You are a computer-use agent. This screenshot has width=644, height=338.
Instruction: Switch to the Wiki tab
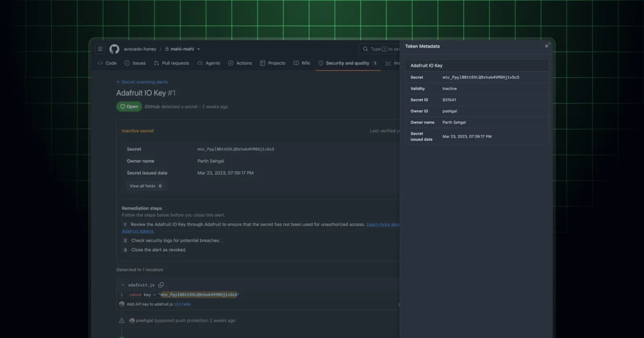[x=302, y=63]
